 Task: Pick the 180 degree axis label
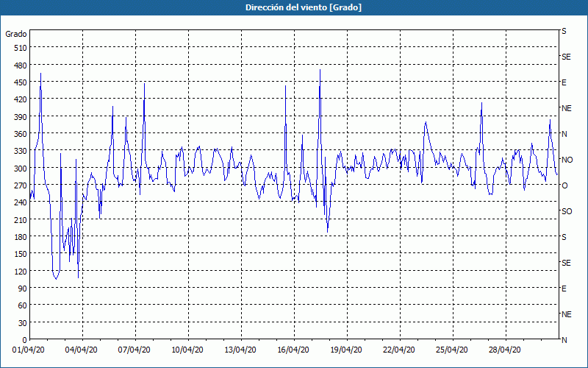coord(21,237)
